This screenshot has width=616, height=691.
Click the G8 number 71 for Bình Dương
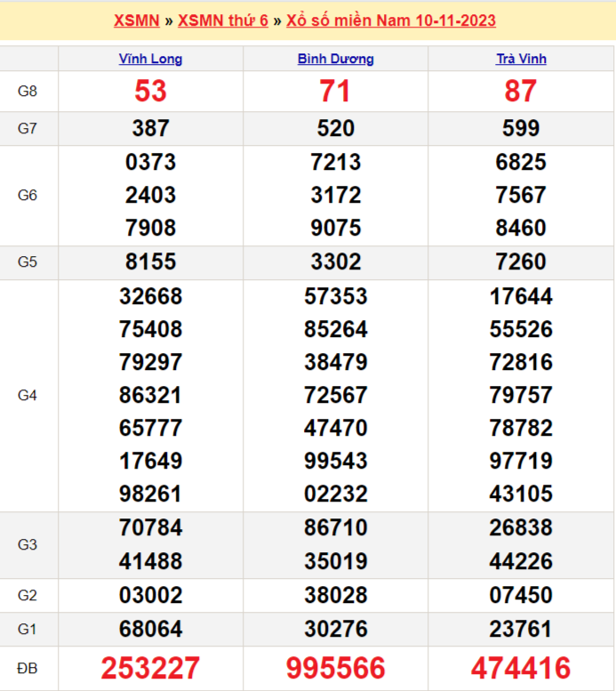(335, 92)
